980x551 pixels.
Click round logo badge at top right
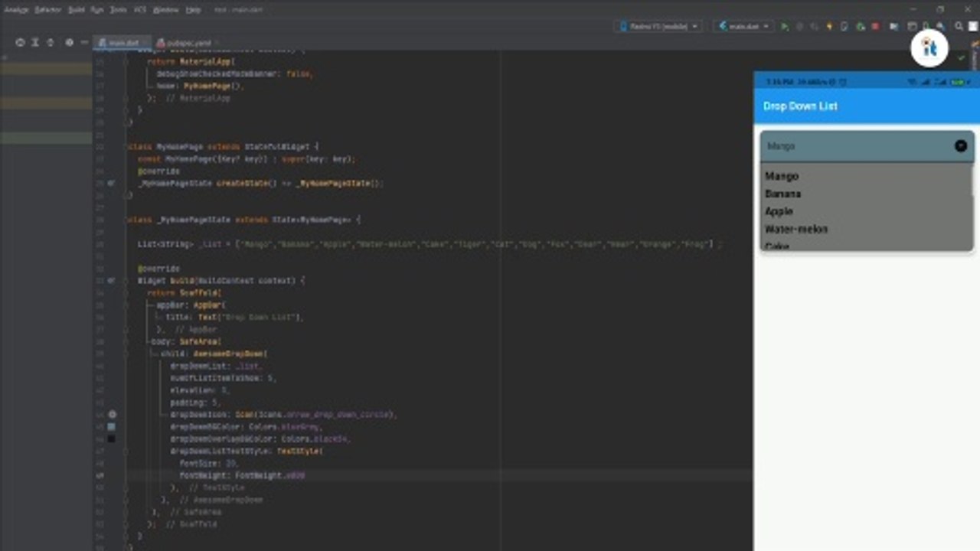coord(929,47)
